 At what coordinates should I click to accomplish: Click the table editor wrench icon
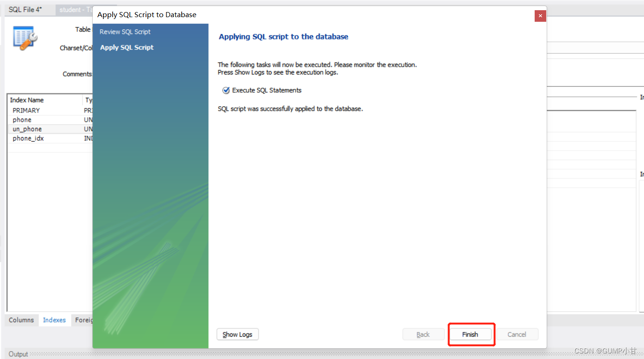(x=25, y=37)
